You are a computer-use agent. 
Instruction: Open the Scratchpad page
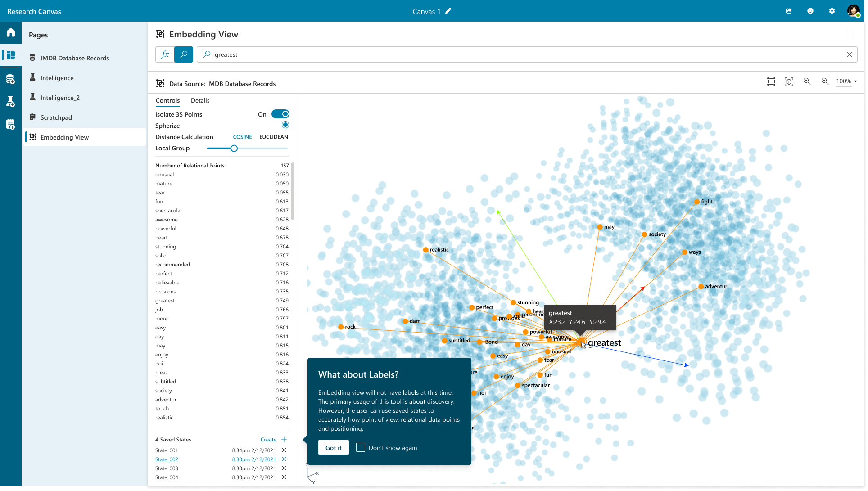click(x=56, y=117)
